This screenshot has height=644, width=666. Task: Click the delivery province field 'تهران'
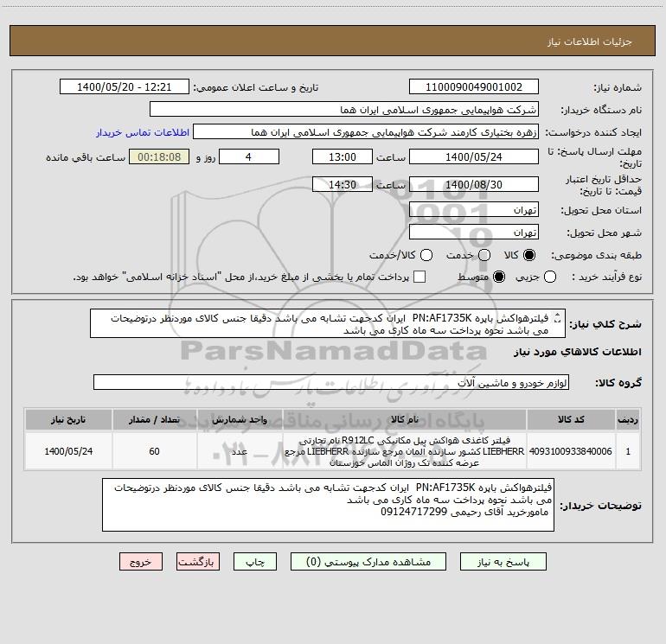point(474,210)
